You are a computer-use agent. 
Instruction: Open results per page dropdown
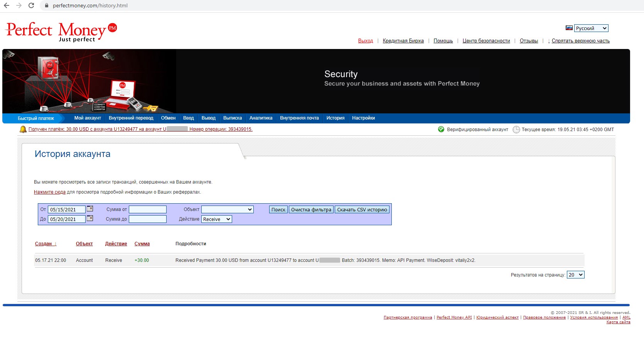(x=576, y=275)
